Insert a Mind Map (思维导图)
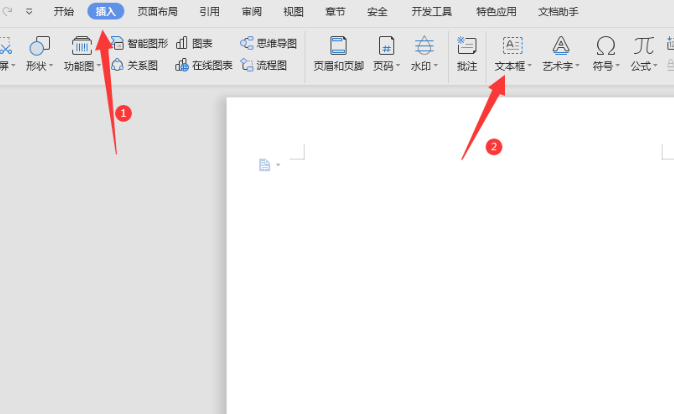This screenshot has width=674, height=414. pos(268,43)
